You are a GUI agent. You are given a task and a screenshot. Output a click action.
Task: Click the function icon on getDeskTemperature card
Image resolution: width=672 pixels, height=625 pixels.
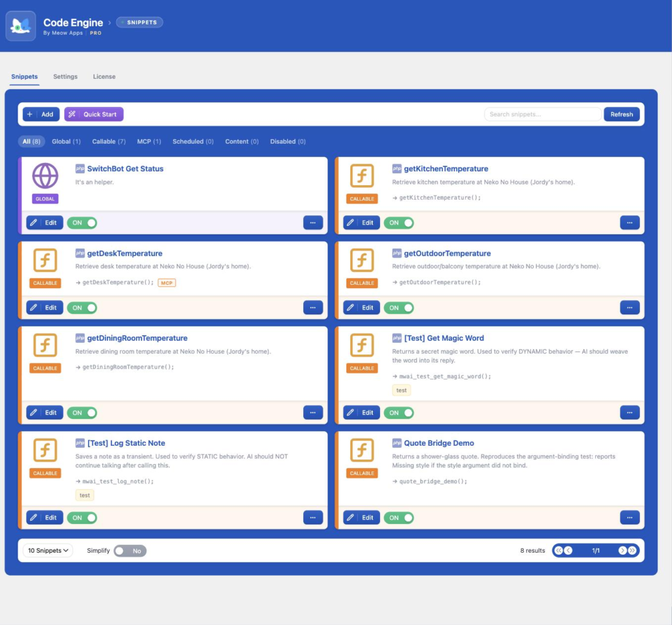45,260
